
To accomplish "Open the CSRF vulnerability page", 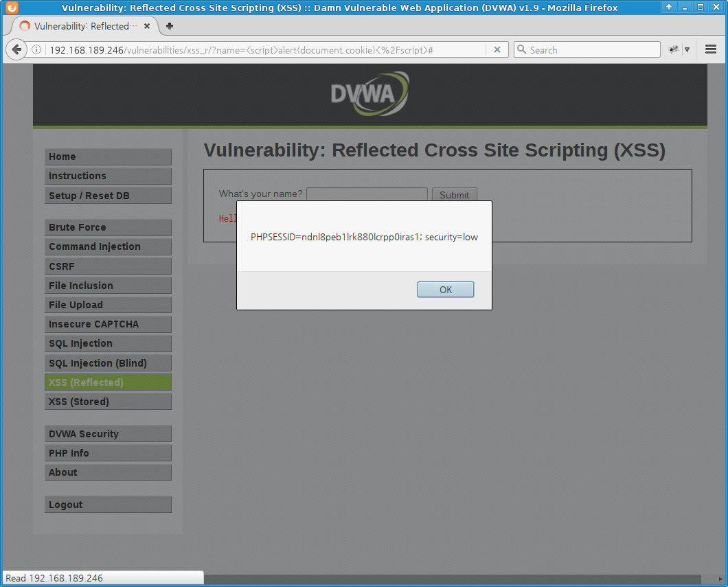I will (x=109, y=266).
